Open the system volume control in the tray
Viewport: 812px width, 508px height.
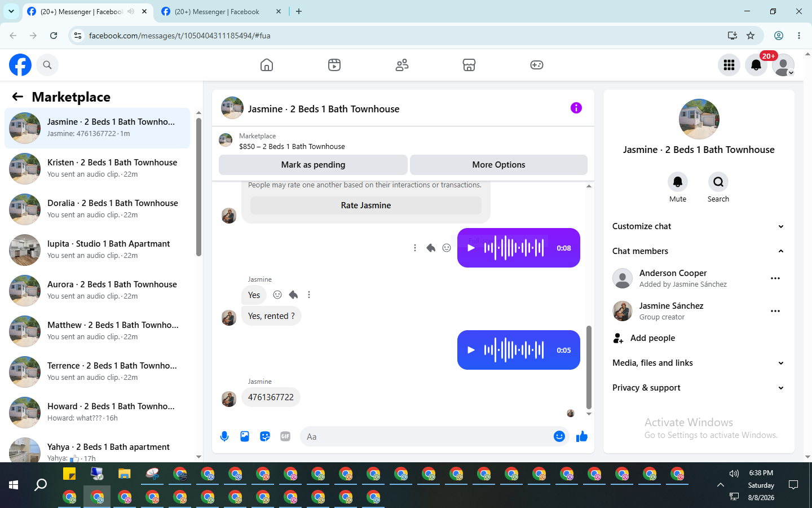click(x=734, y=474)
